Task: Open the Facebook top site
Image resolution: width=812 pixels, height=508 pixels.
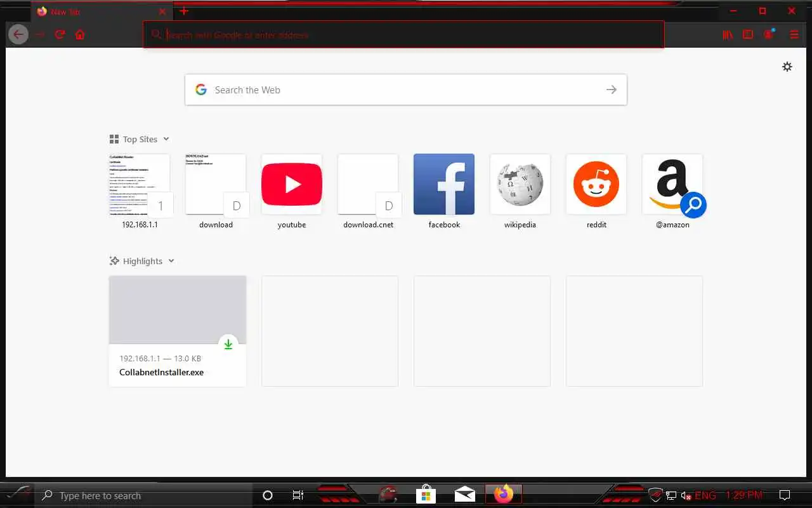Action: [444, 191]
